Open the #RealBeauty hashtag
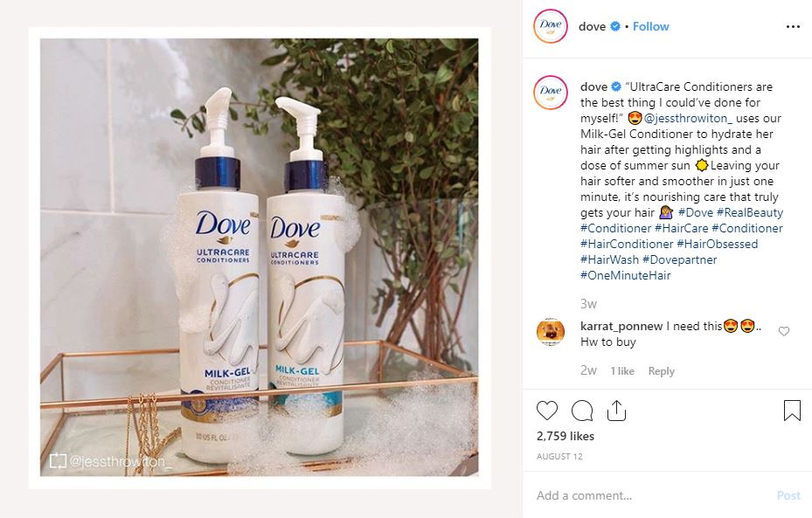 click(x=750, y=212)
